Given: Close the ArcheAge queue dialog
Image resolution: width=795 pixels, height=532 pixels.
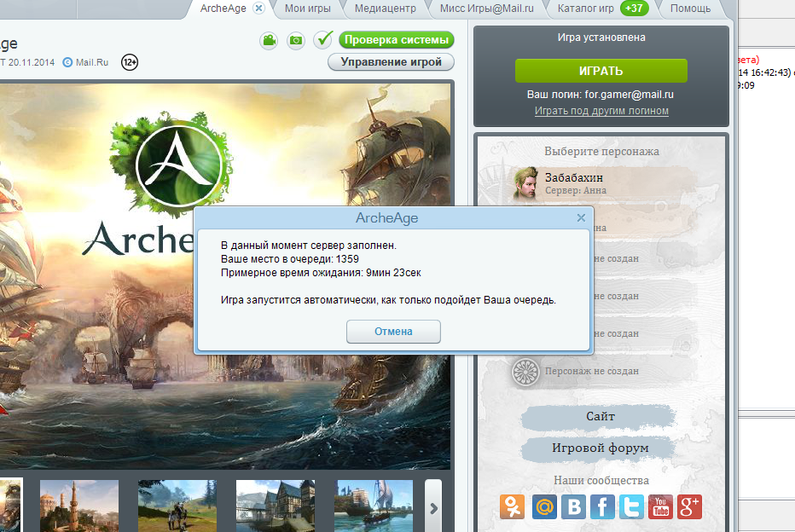Looking at the screenshot, I should tap(581, 218).
